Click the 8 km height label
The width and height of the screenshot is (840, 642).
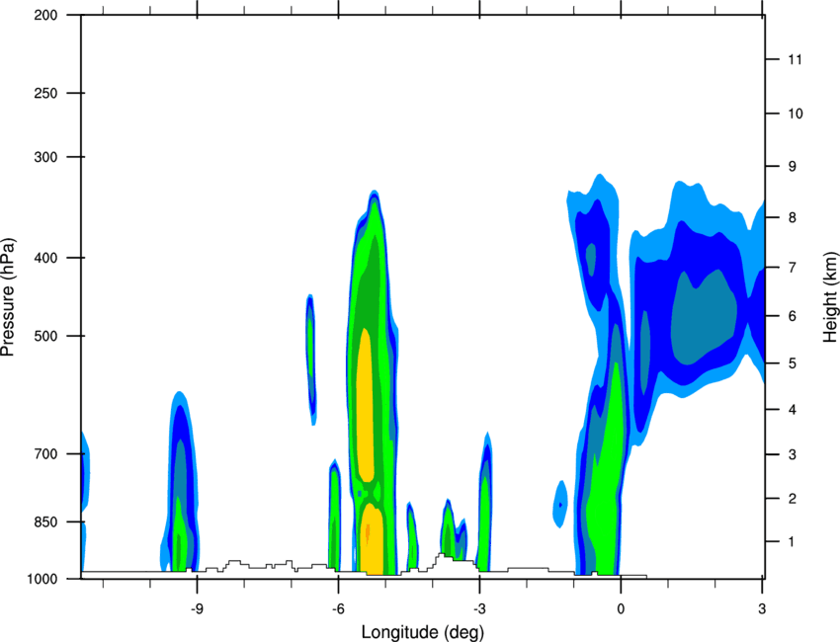(x=792, y=217)
